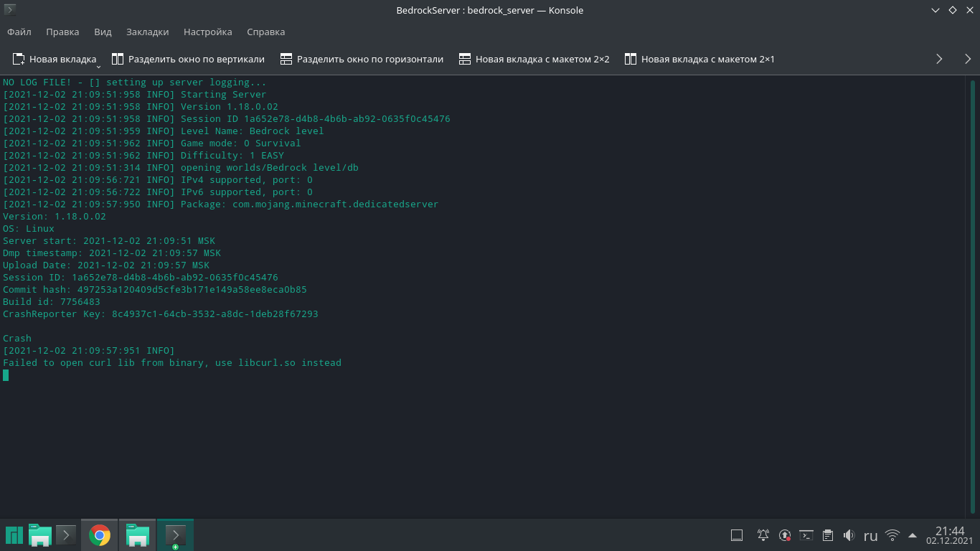Screen dimensions: 980x551
Task: Open the Manjaro application launcher
Action: coord(14,535)
